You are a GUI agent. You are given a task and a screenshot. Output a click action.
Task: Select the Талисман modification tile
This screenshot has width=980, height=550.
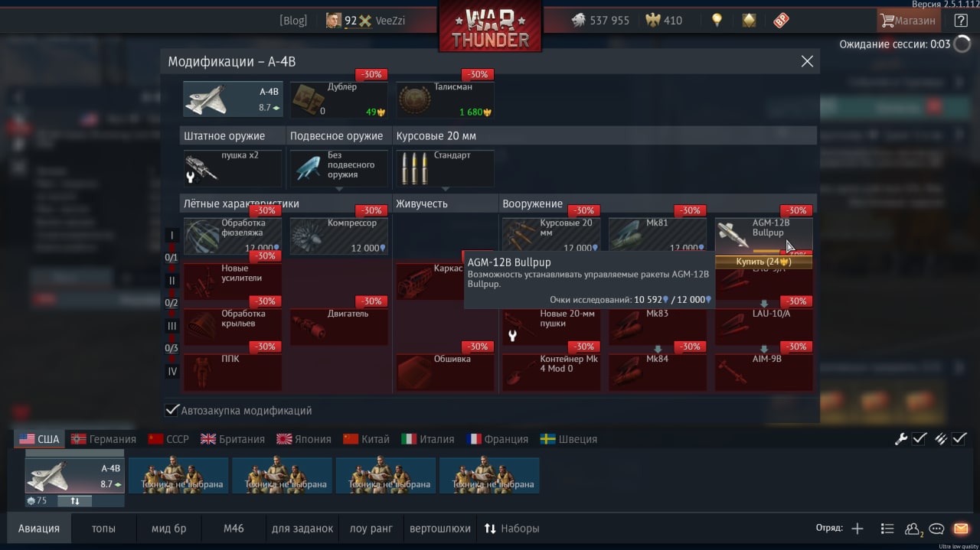click(x=445, y=99)
